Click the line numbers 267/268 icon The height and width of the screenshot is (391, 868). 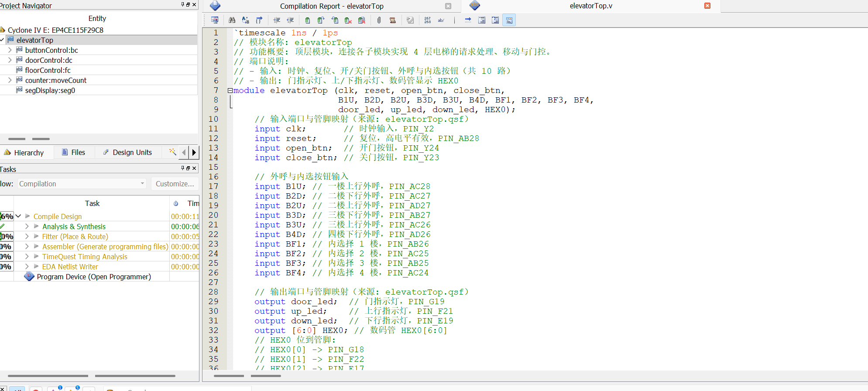tap(428, 20)
